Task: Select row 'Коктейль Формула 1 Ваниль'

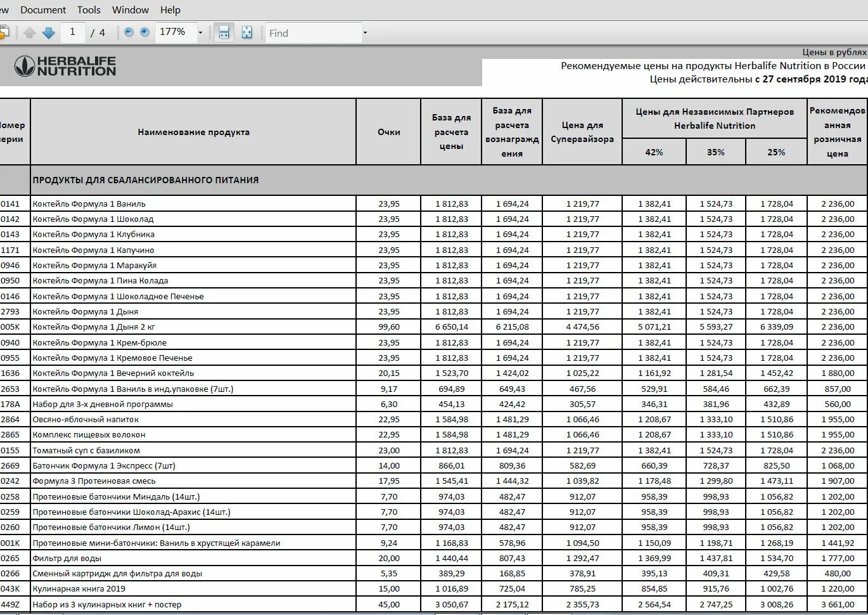Action: click(x=433, y=204)
